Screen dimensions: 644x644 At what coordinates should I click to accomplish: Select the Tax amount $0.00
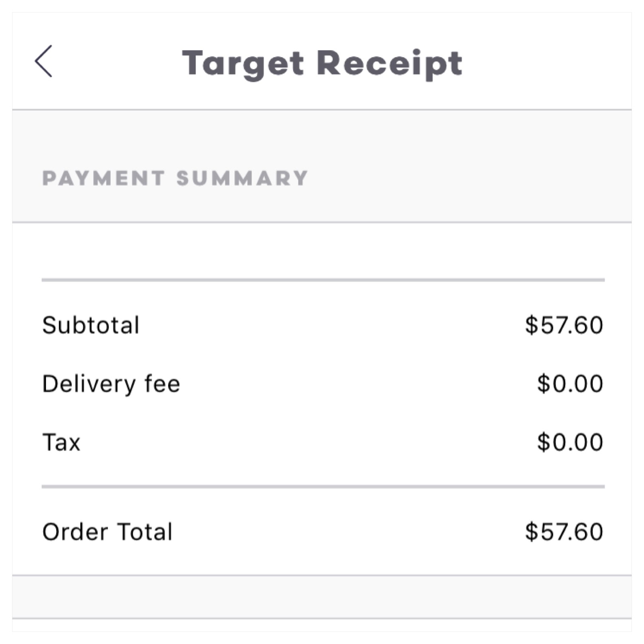570,442
